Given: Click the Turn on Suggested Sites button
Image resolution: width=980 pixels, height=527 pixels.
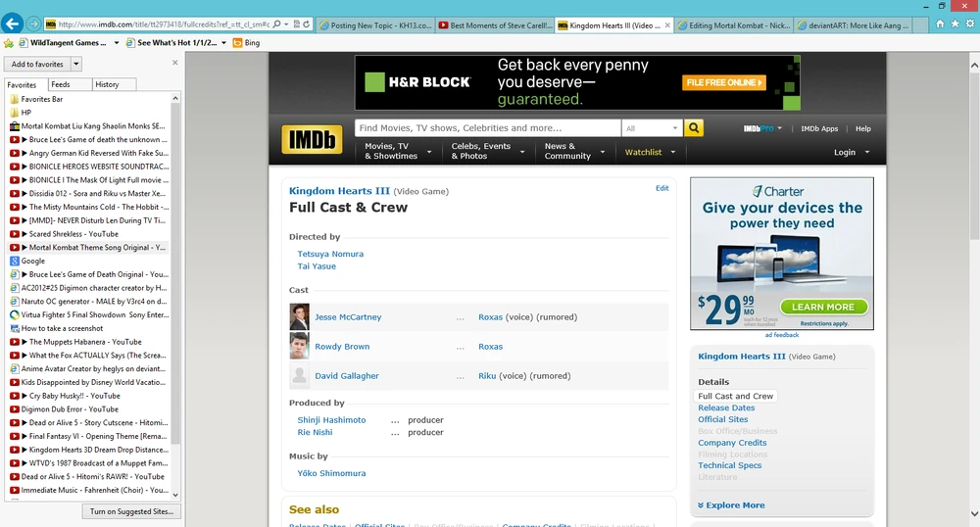Looking at the screenshot, I should click(x=130, y=511).
